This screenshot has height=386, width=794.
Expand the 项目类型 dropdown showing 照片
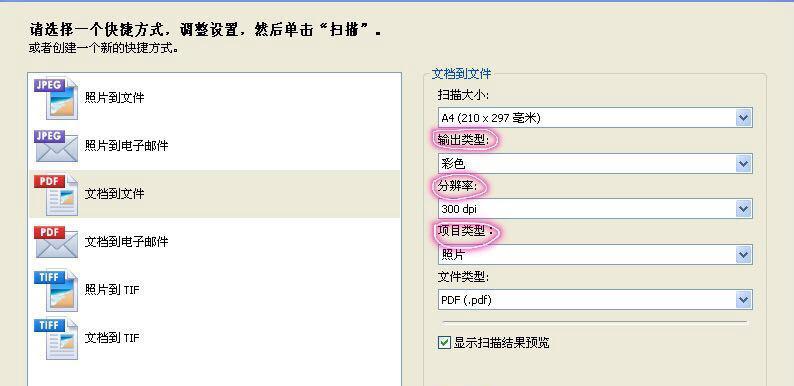pos(743,254)
